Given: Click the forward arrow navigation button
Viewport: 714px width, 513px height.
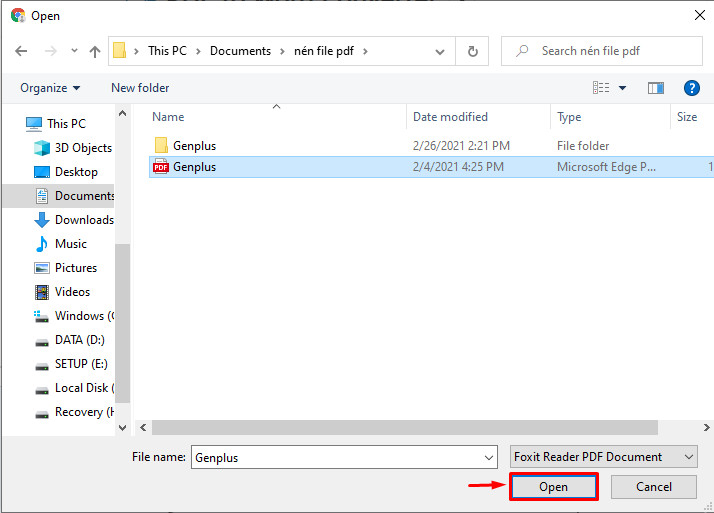Looking at the screenshot, I should coord(51,51).
